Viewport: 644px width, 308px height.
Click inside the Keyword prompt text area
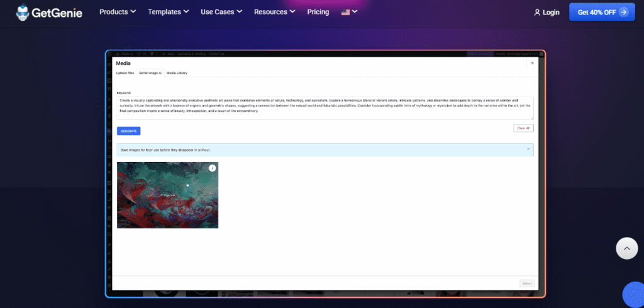[x=325, y=108]
